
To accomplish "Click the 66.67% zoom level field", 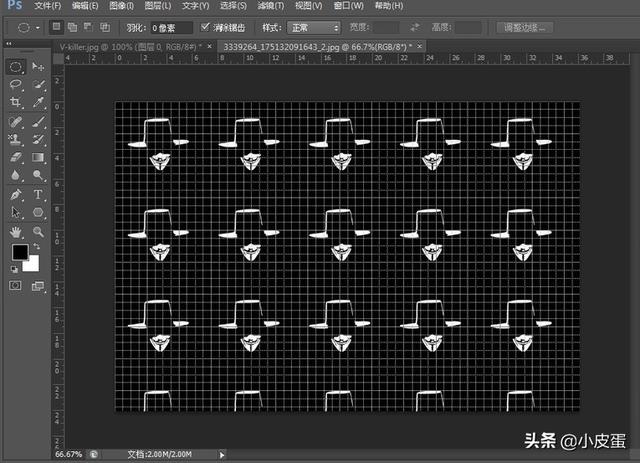I will click(69, 454).
